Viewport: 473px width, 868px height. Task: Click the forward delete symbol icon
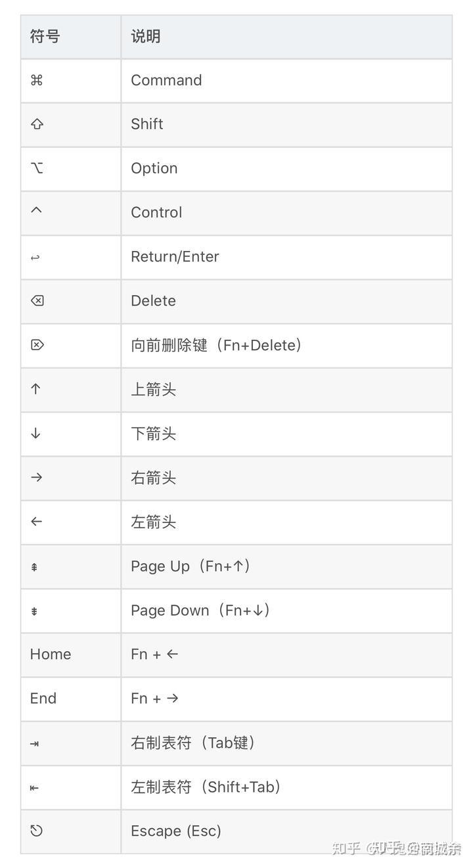pos(37,345)
